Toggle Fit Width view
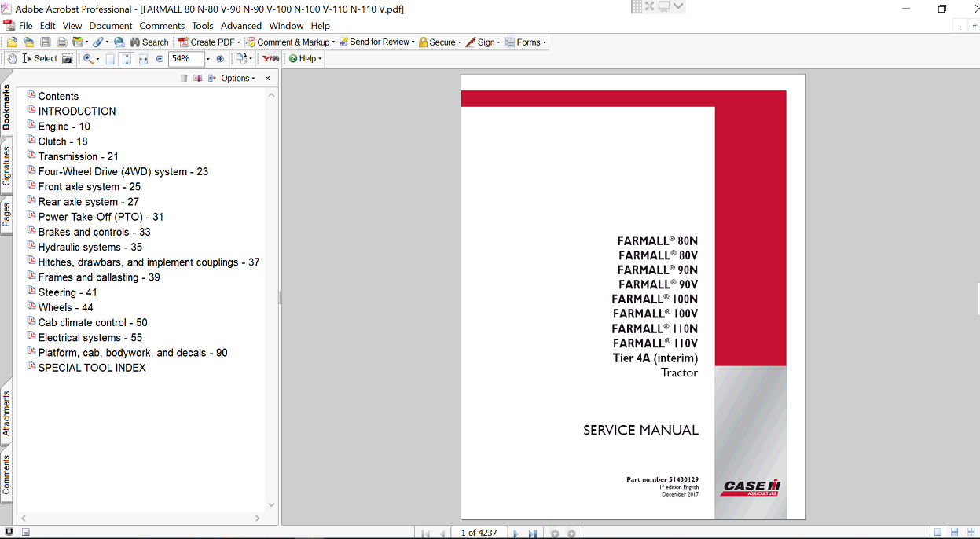This screenshot has width=980, height=539. pos(143,59)
